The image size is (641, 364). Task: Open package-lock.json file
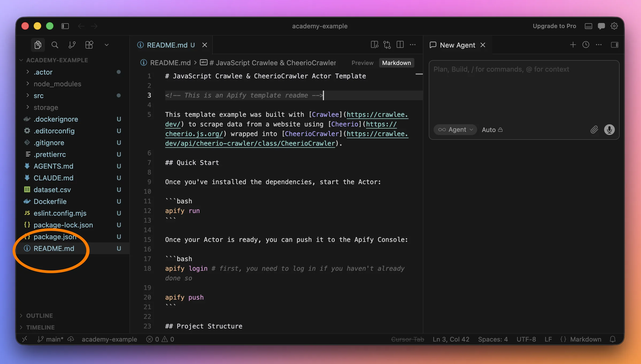click(73, 225)
